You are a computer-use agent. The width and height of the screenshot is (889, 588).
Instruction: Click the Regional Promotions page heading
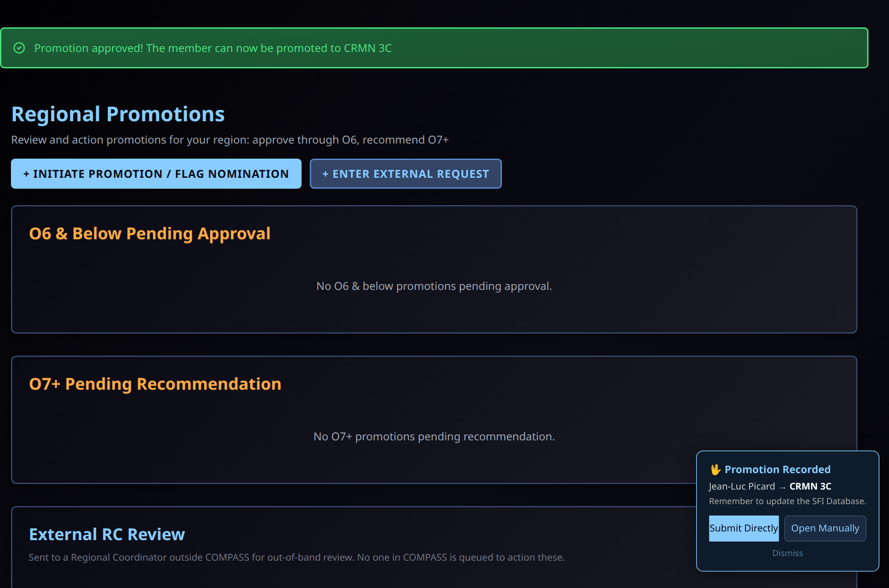118,114
